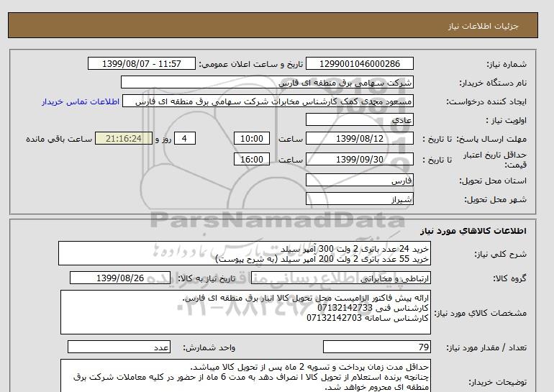Image resolution: width=554 pixels, height=392 pixels.
Task: Click the delivery province field فارس
Action: (x=359, y=180)
